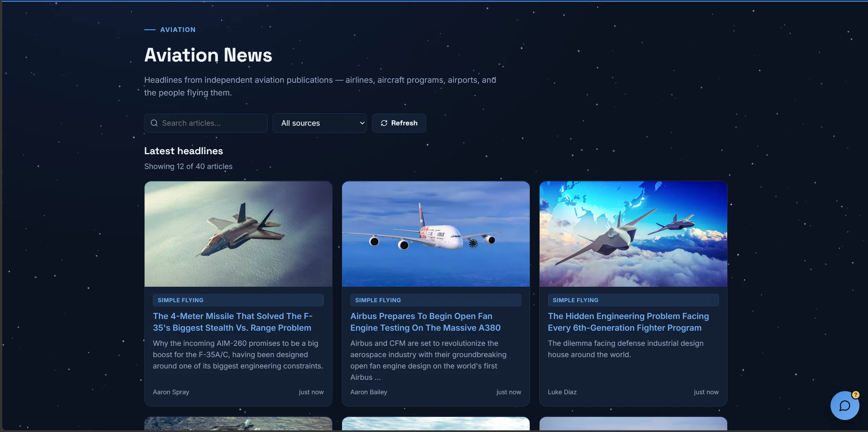Click Simple Flying tag on 6th-Generation card
Screen dimensions: 868x432
click(633, 300)
